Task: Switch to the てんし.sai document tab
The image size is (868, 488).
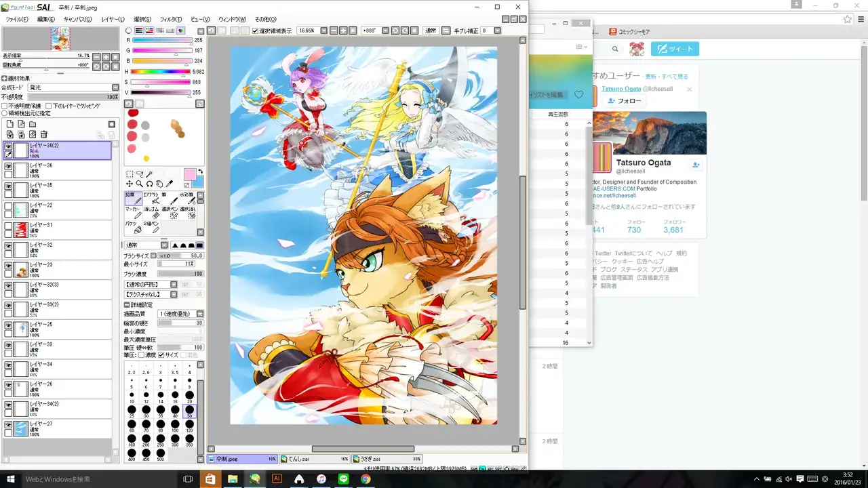Action: tap(313, 459)
